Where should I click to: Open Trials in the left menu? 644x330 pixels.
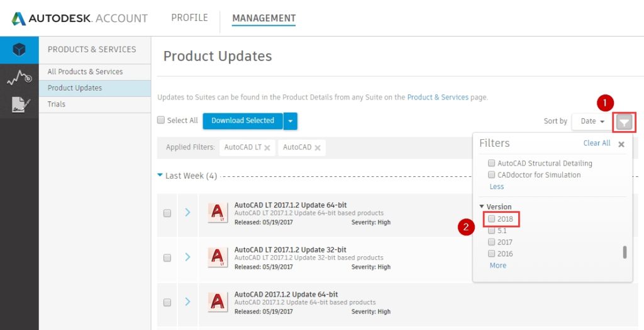(57, 105)
